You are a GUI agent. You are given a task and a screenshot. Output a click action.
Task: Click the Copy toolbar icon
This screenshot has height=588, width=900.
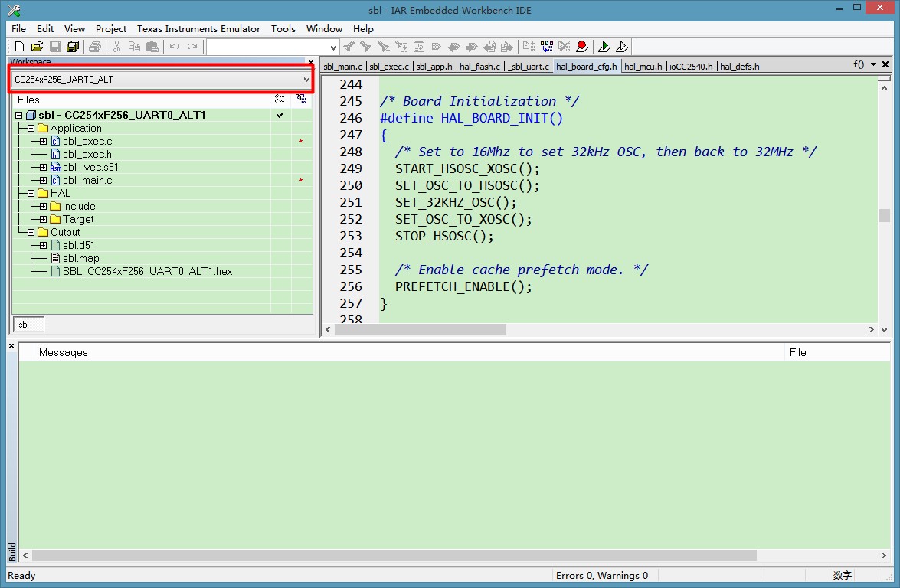[x=134, y=47]
